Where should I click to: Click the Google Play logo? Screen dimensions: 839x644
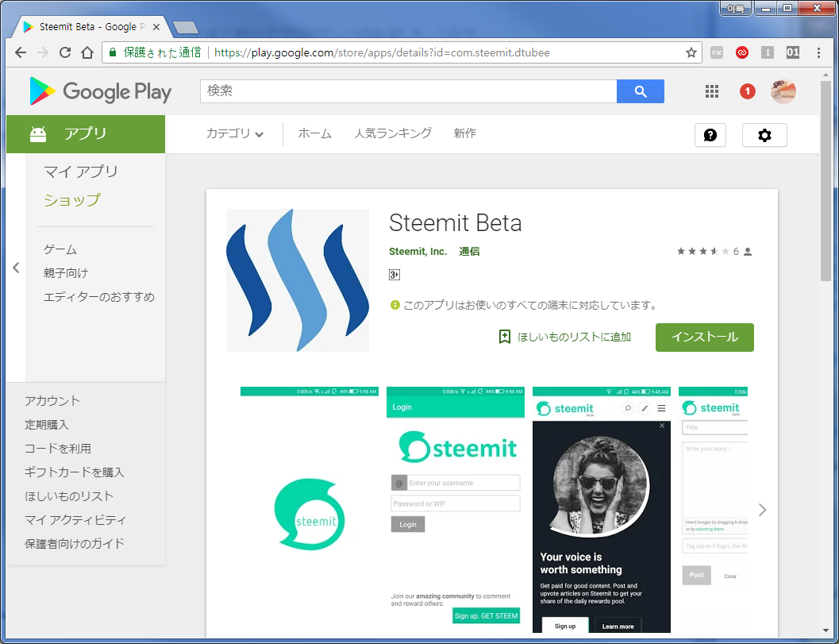pos(101,91)
